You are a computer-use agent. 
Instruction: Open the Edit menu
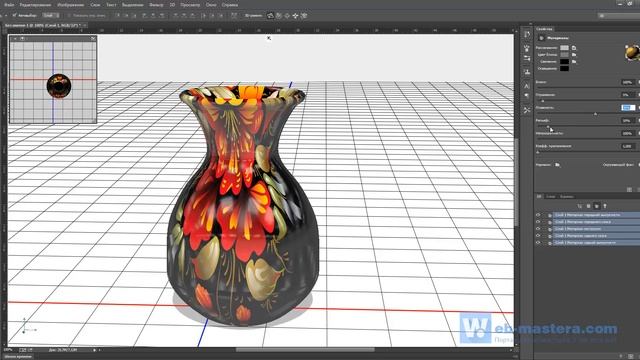pyautogui.click(x=36, y=5)
